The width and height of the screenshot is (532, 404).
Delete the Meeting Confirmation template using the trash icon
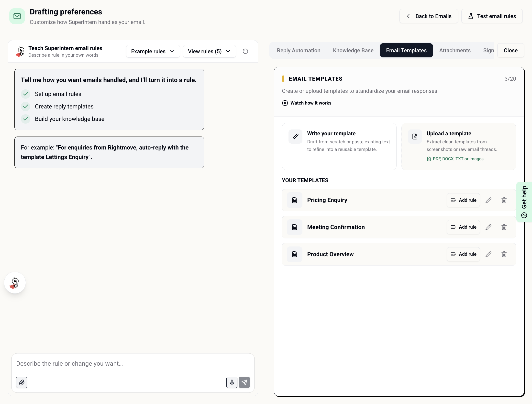tap(504, 227)
